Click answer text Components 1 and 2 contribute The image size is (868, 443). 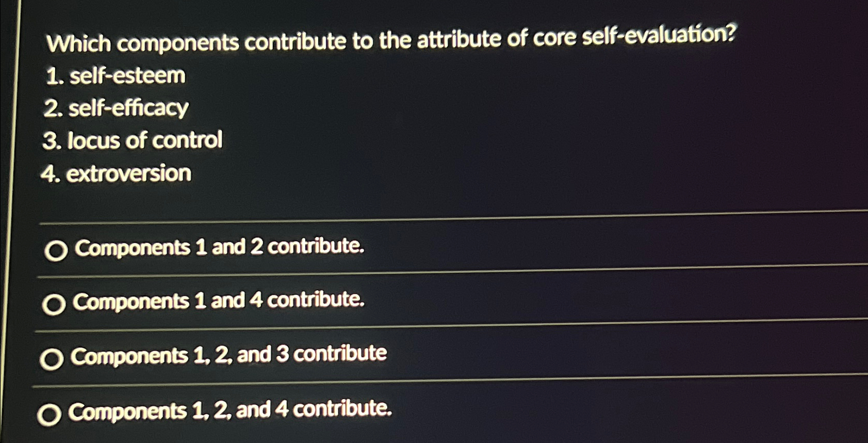coord(218,248)
